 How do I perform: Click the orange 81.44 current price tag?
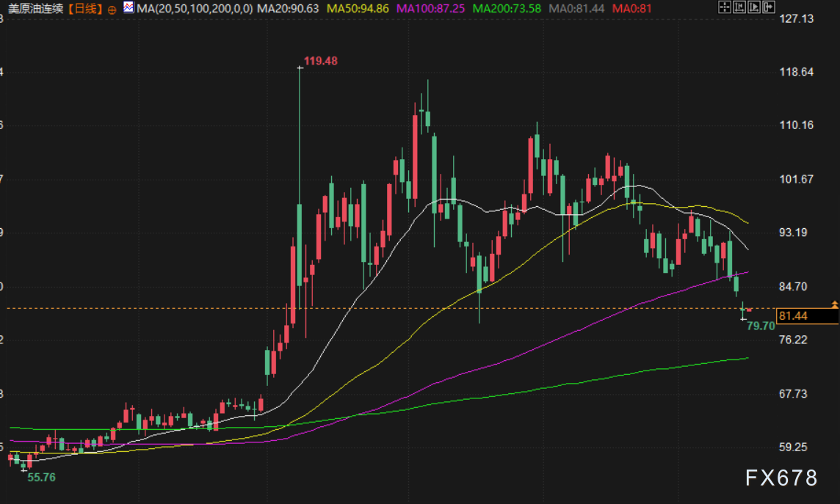808,315
